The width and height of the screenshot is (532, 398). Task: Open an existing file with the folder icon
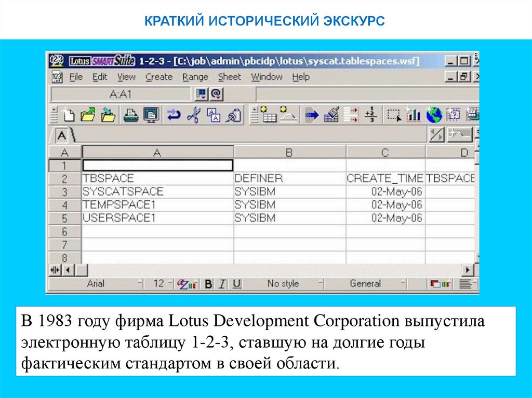coord(88,115)
